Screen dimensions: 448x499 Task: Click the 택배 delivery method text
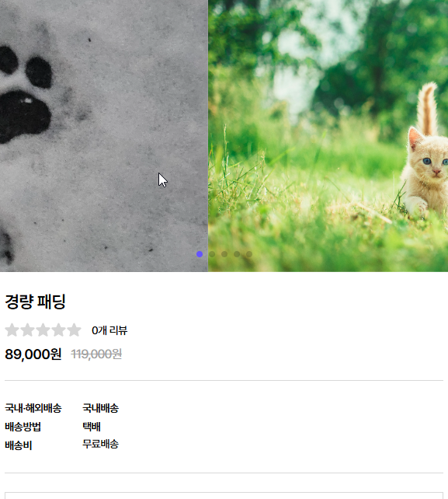(92, 427)
